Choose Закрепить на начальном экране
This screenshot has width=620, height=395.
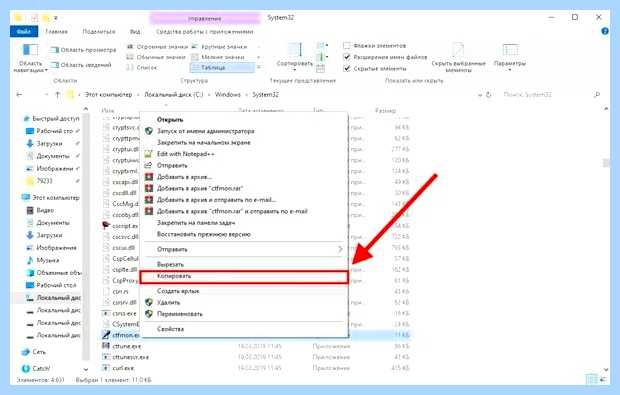[x=204, y=142]
